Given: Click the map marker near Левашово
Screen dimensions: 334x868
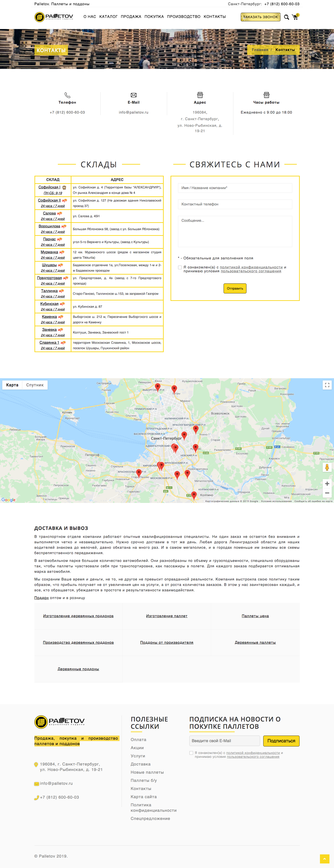Looking at the screenshot, I should [x=157, y=387].
